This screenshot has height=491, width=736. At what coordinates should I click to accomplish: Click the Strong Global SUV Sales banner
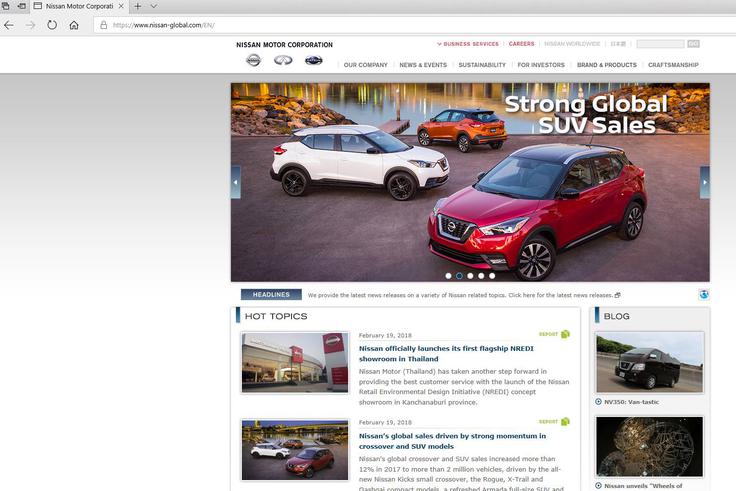click(x=470, y=182)
